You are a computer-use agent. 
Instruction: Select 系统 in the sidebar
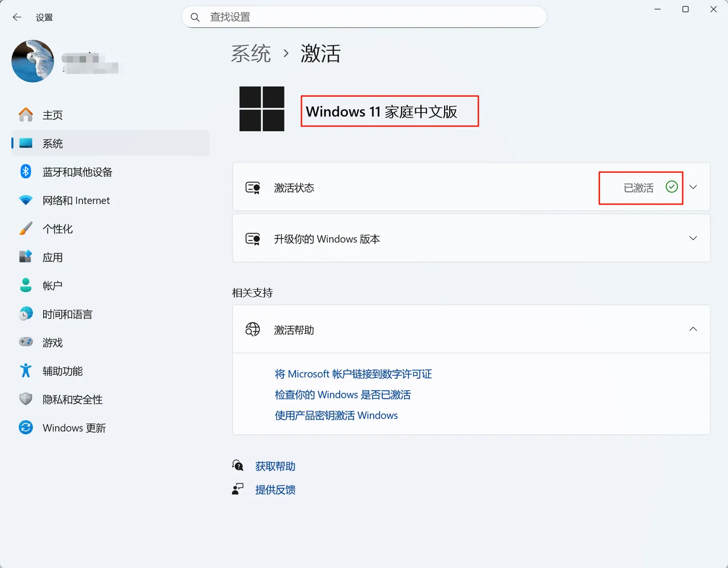(110, 143)
